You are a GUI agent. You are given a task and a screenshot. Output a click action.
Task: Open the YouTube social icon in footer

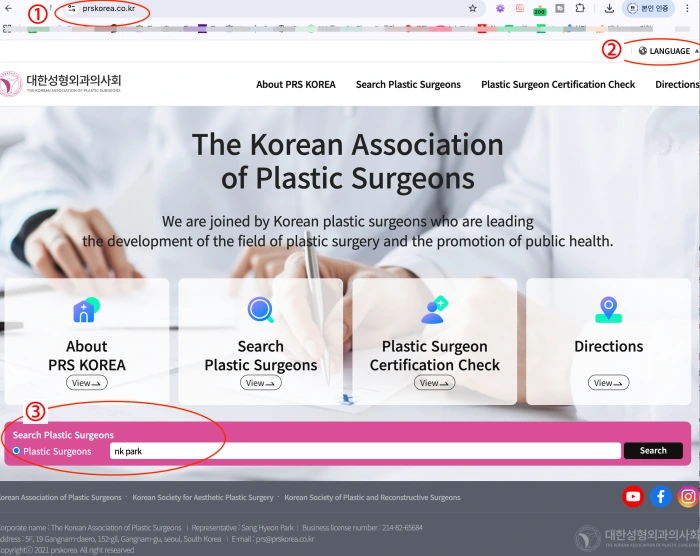[x=633, y=496]
